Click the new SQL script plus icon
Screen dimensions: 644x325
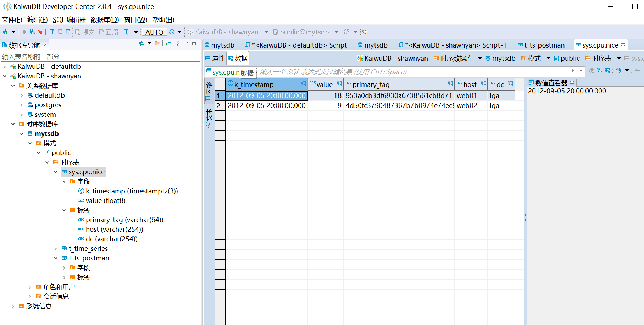tap(68, 32)
